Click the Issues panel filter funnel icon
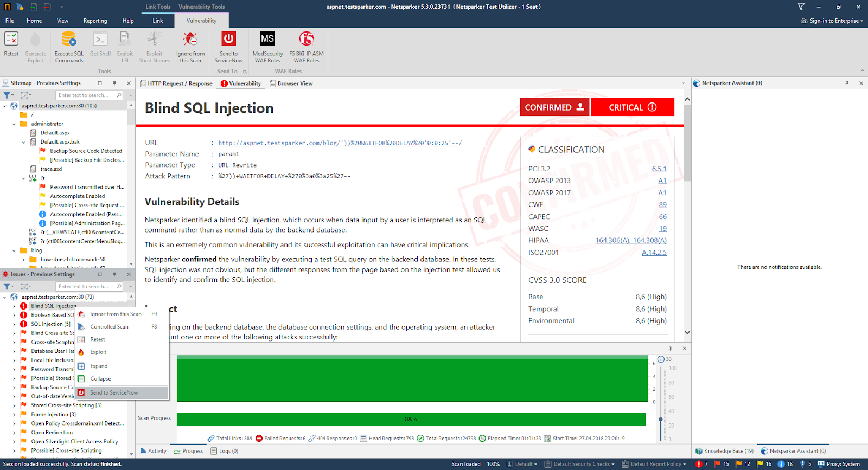This screenshot has width=868, height=470. [x=8, y=286]
